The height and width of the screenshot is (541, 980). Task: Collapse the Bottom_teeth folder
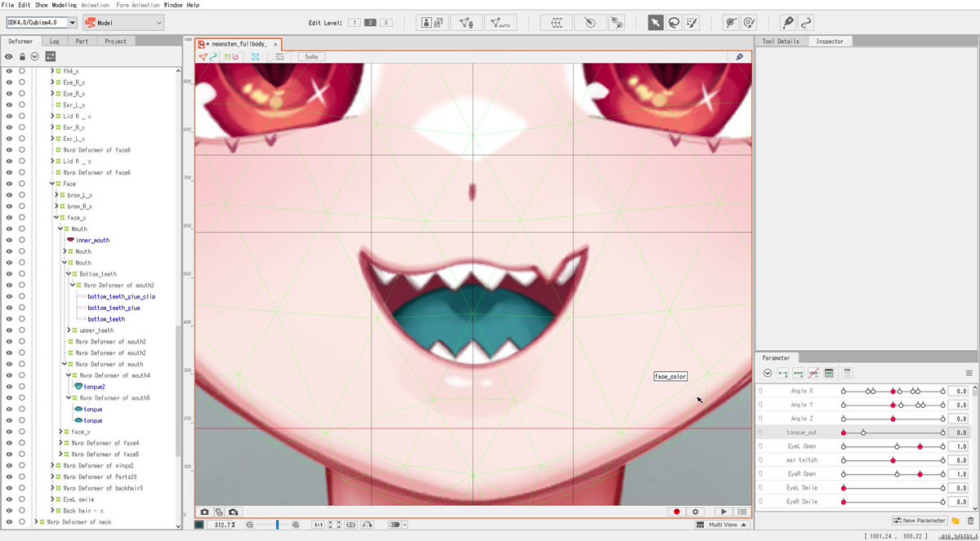pos(69,274)
